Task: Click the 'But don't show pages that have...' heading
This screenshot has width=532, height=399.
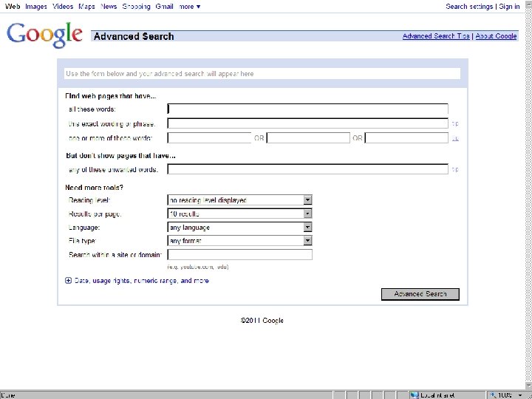Action: pyautogui.click(x=120, y=156)
